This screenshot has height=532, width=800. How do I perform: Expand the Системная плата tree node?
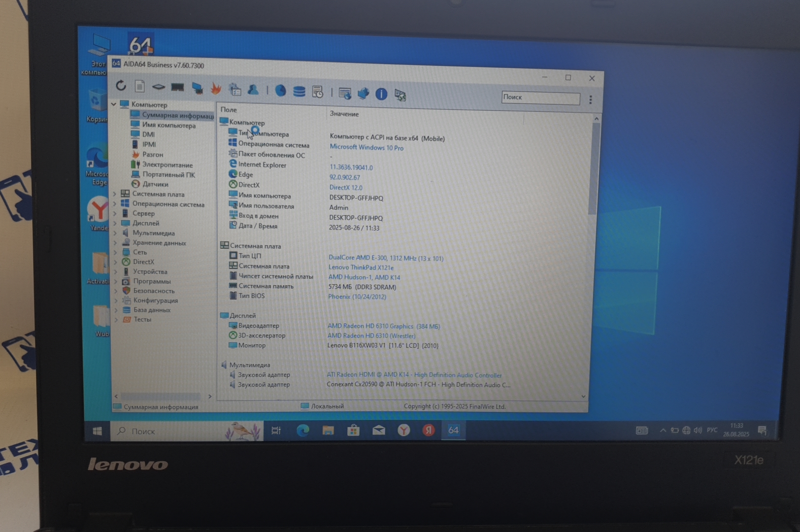point(115,194)
